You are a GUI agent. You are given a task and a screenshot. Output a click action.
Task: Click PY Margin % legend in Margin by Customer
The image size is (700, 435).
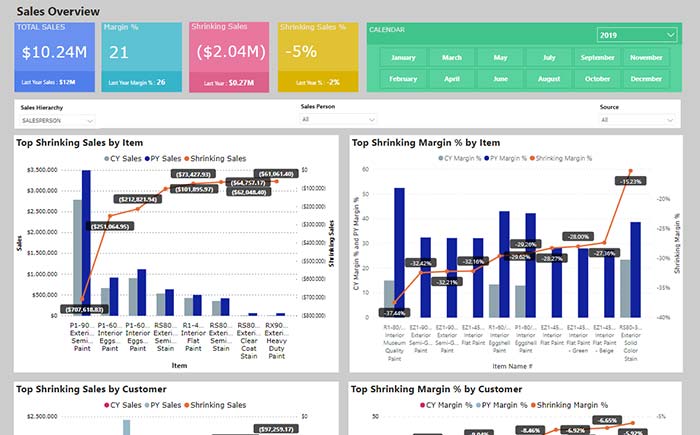point(502,405)
